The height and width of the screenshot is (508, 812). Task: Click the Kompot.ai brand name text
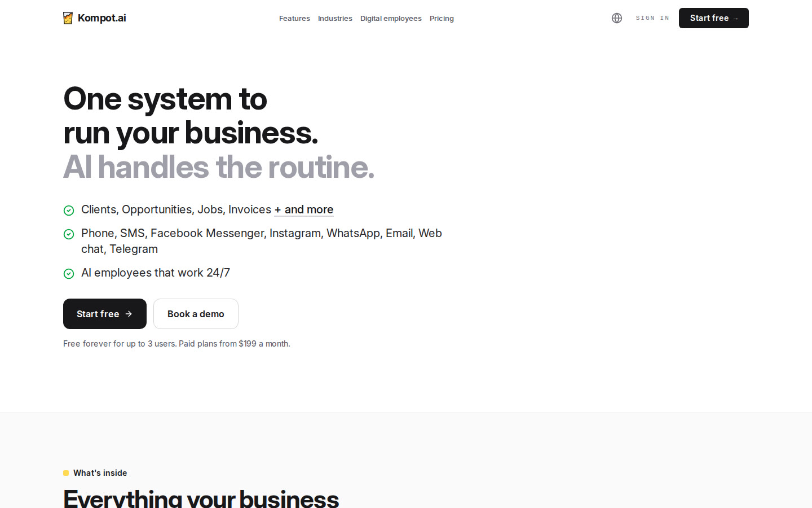(x=102, y=18)
